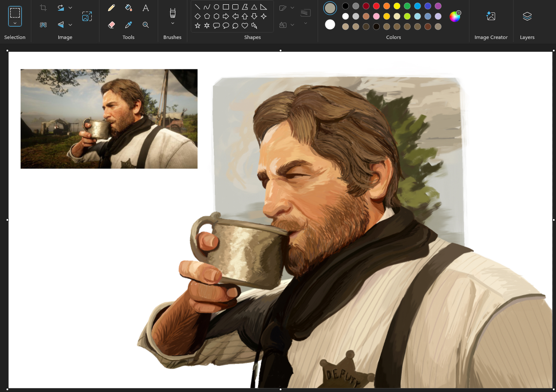Switch to Color 2 white swatch
Image resolution: width=556 pixels, height=392 pixels.
click(330, 24)
